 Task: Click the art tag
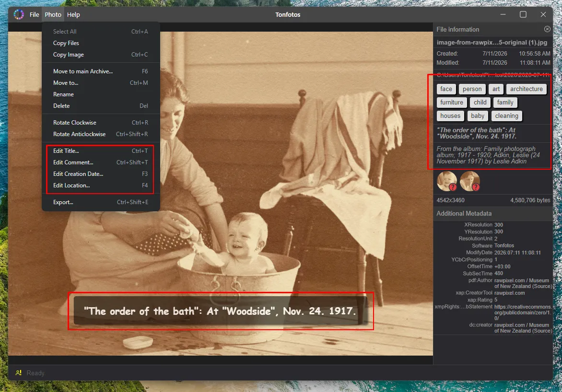496,89
